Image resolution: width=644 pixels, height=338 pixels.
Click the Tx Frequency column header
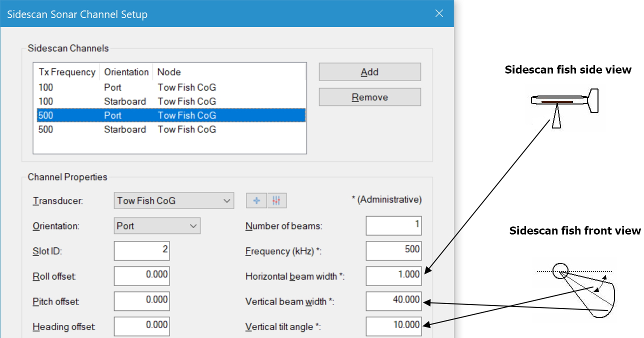click(66, 72)
